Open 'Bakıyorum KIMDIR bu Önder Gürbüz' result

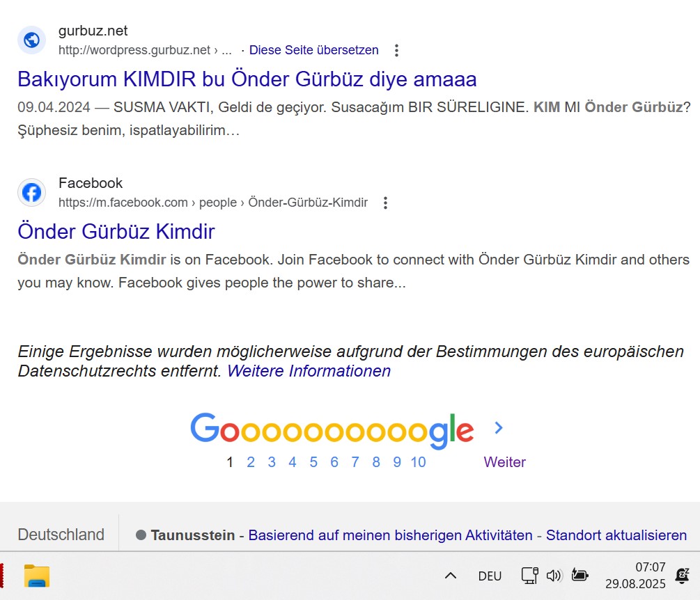(247, 79)
